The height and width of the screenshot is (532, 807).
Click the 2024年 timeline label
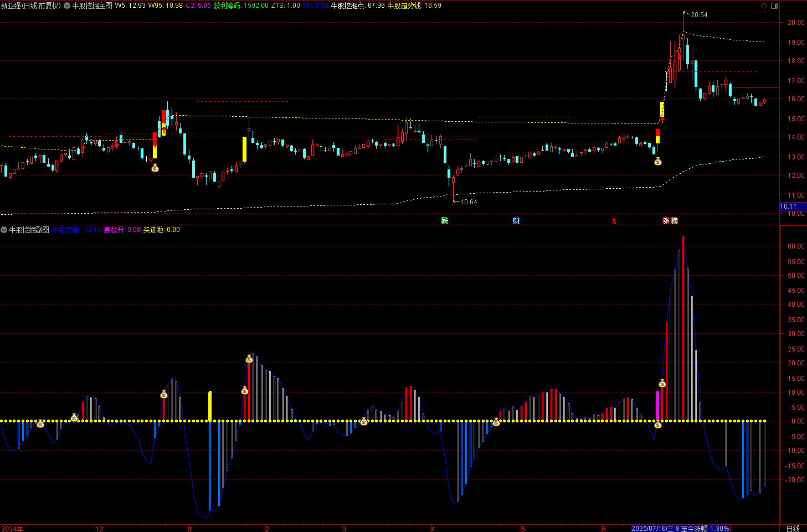(12, 529)
